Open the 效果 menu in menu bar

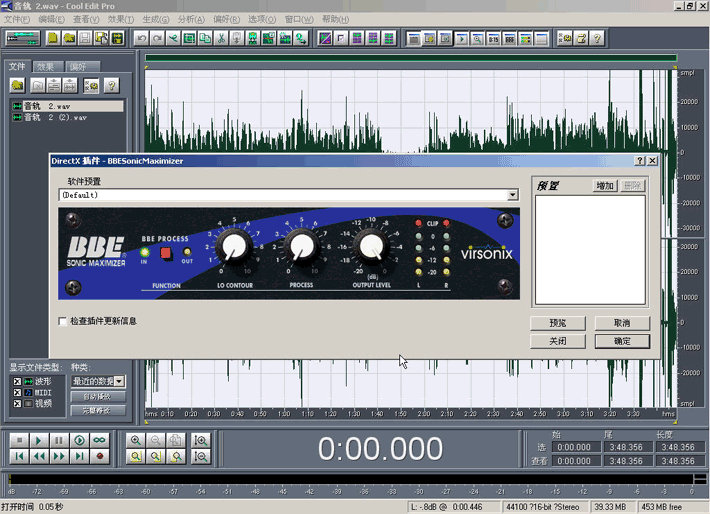[120, 19]
